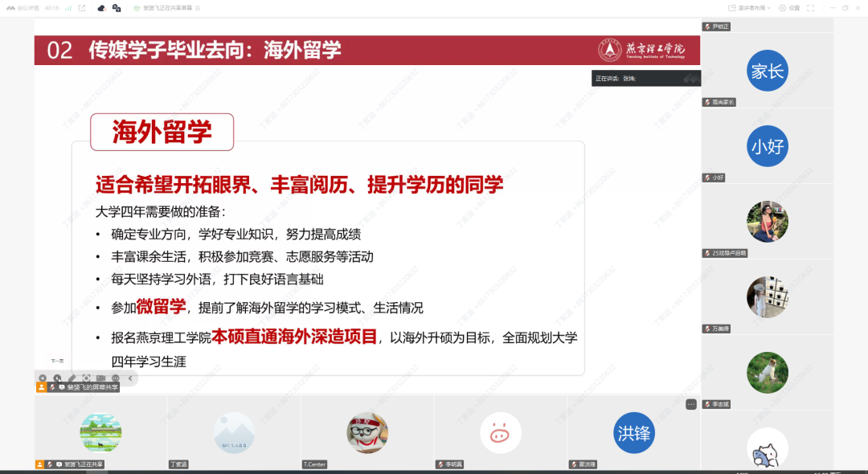The image size is (868, 474).
Task: Click the camera icon in the slide toolbar
Action: click(x=100, y=378)
